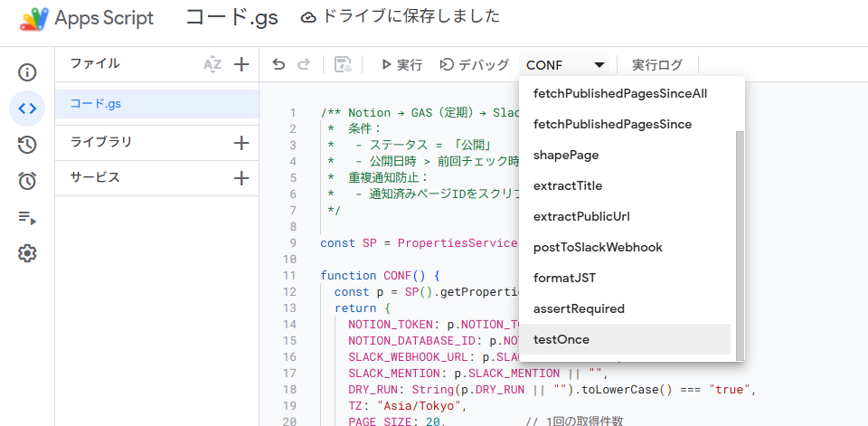
Task: Open the project history icon in sidebar
Action: click(x=27, y=145)
